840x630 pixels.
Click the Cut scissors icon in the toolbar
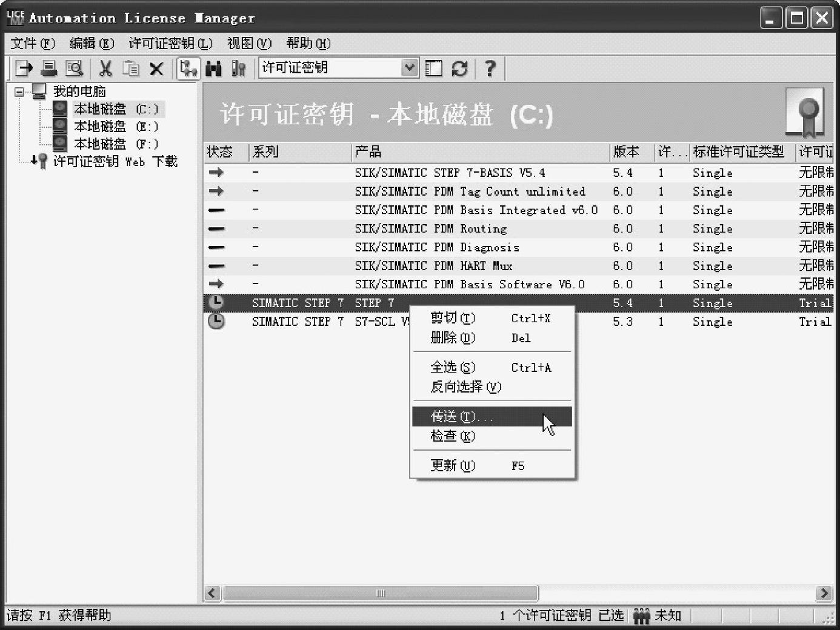pos(105,68)
